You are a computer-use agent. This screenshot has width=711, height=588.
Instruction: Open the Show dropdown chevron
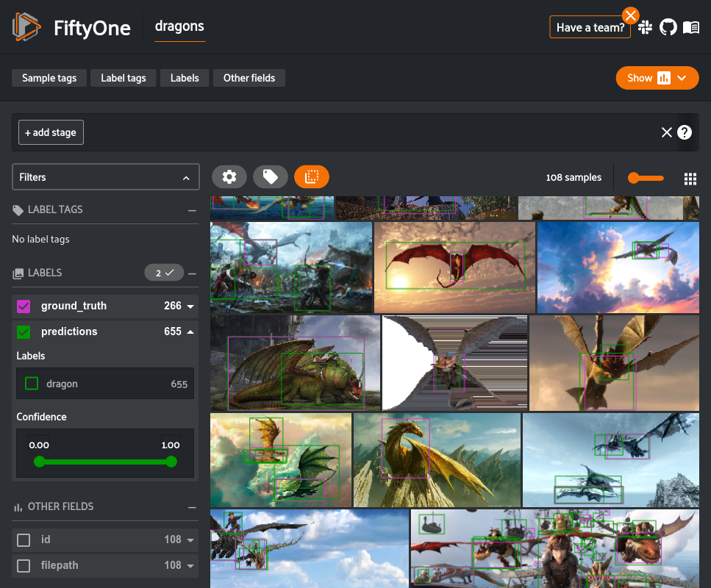[682, 78]
